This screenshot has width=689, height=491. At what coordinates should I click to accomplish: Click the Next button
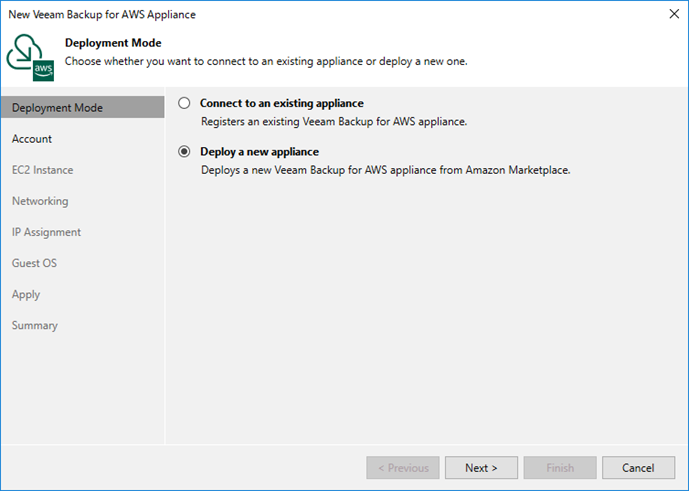[481, 468]
